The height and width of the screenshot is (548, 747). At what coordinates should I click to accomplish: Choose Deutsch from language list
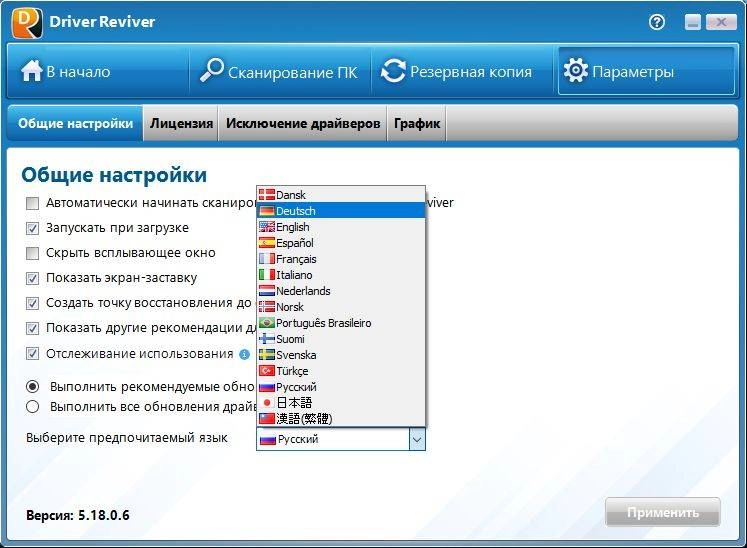[x=341, y=211]
